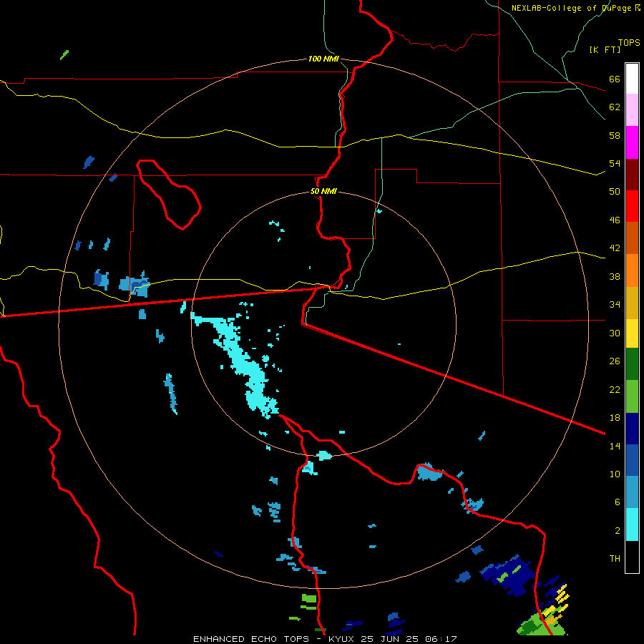Image resolution: width=644 pixels, height=644 pixels.
Task: Click the legend value 18
Action: (x=615, y=418)
